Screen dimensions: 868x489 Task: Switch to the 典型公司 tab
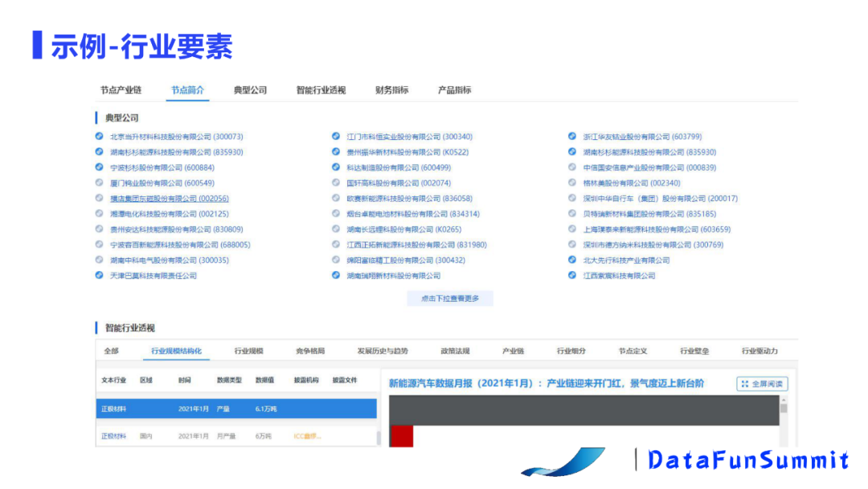click(250, 90)
